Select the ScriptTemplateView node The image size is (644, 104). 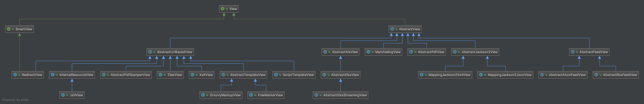(294, 75)
